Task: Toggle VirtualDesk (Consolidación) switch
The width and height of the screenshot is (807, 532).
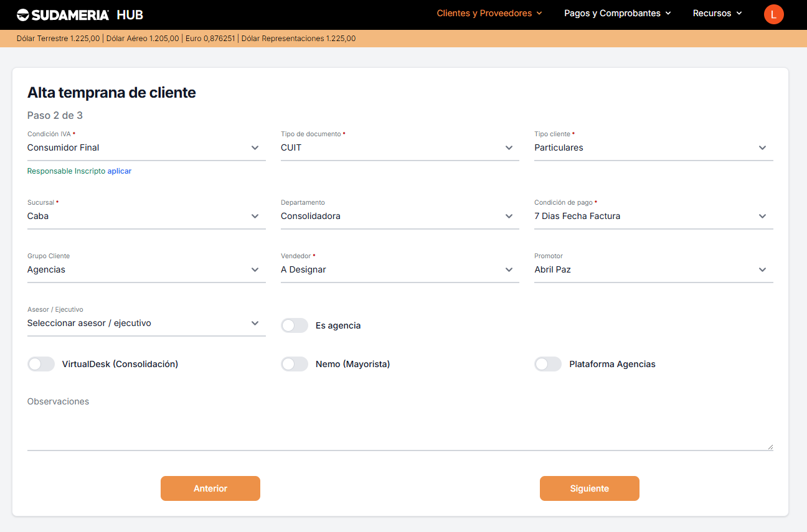Action: [x=41, y=364]
